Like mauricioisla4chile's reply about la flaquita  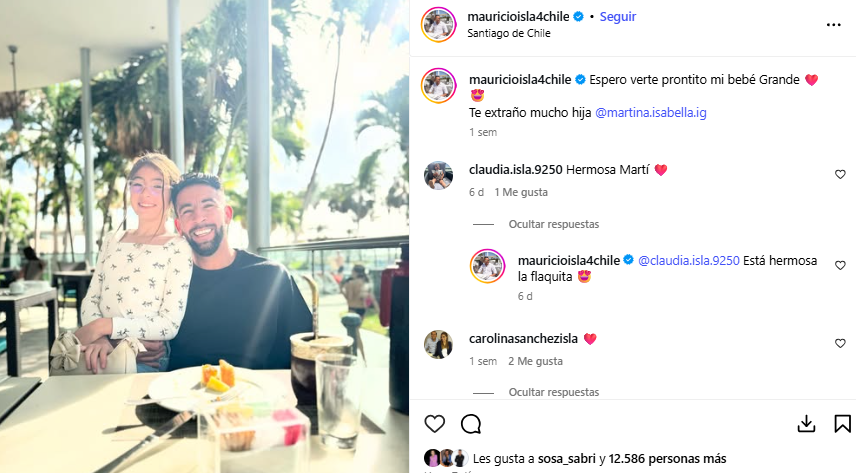[x=840, y=265]
